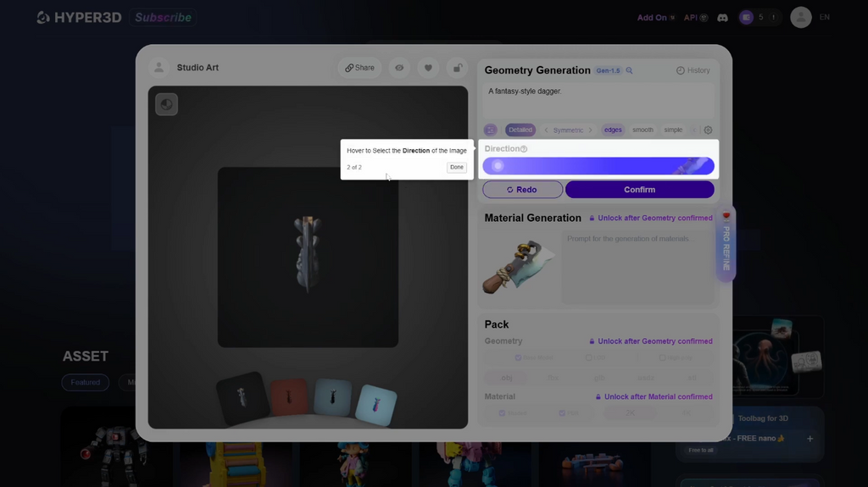Go to next option after Symmetric
Image resolution: width=868 pixels, height=487 pixels.
point(590,130)
